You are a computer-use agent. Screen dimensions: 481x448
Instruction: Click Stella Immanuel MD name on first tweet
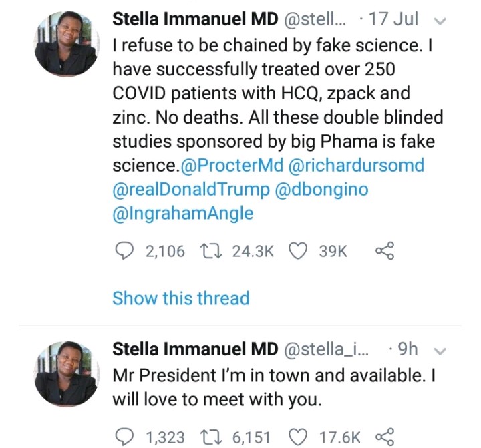click(x=194, y=20)
